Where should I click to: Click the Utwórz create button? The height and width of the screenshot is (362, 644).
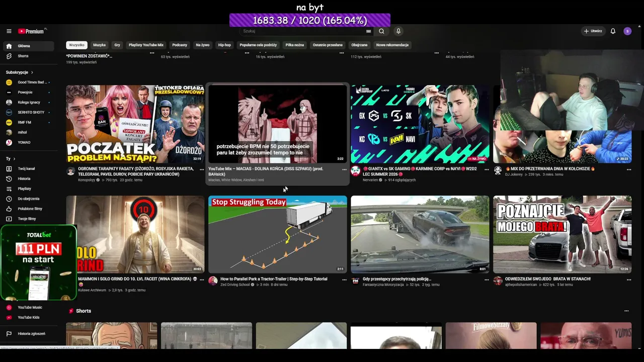(593, 31)
